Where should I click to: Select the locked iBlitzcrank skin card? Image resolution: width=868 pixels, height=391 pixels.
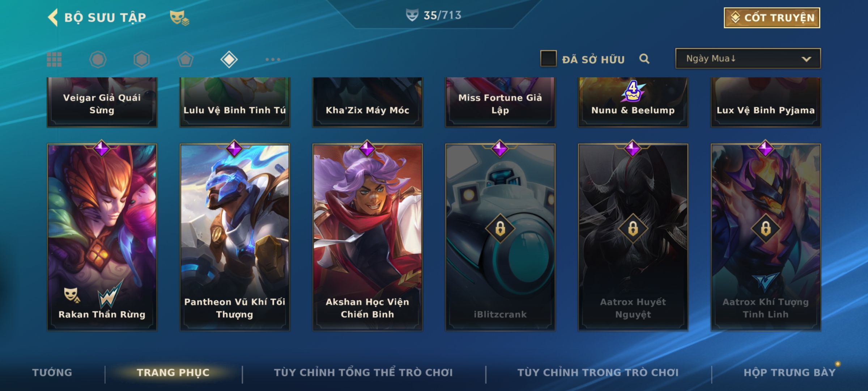[500, 237]
